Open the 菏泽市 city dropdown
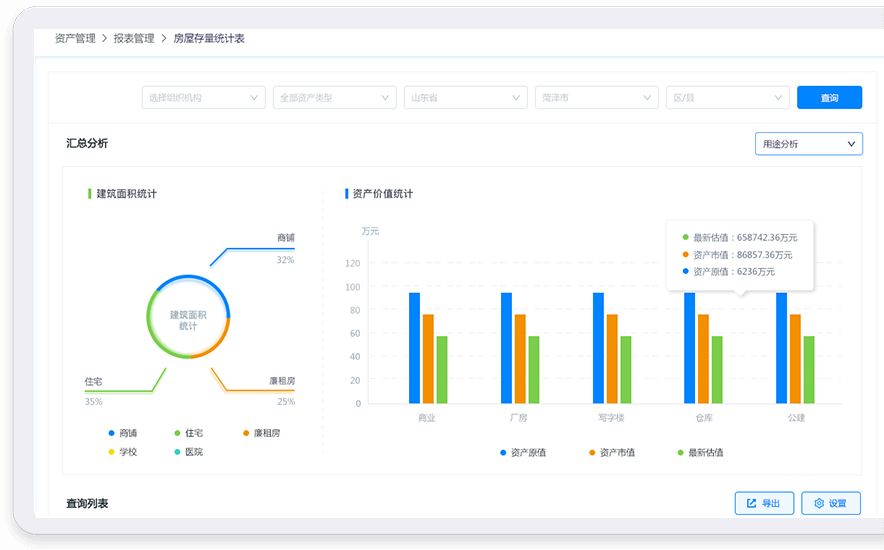The width and height of the screenshot is (884, 550). tap(596, 97)
